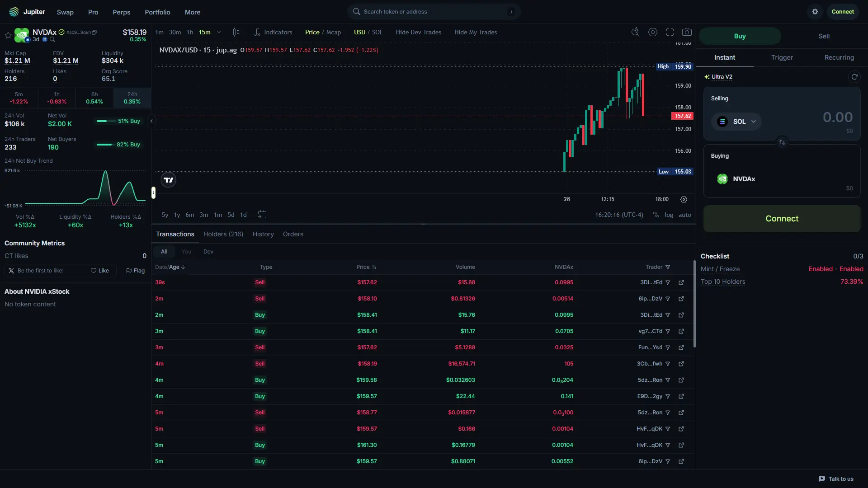Screen dimensions: 868x488
Task: Click the top-right Connect button
Action: [843, 12]
